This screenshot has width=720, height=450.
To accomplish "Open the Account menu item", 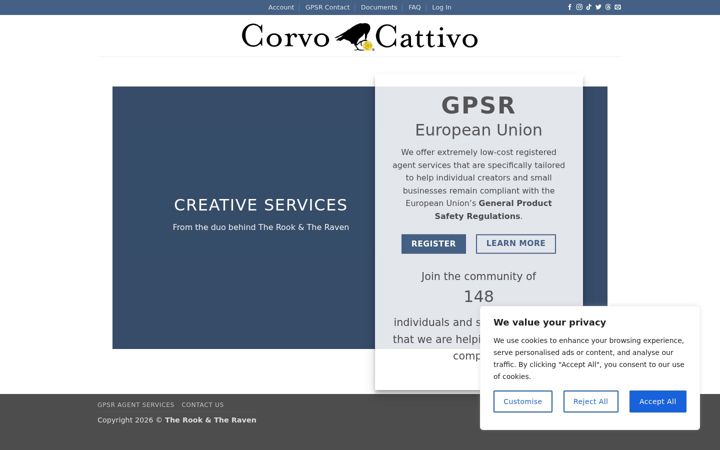I will pos(281,7).
